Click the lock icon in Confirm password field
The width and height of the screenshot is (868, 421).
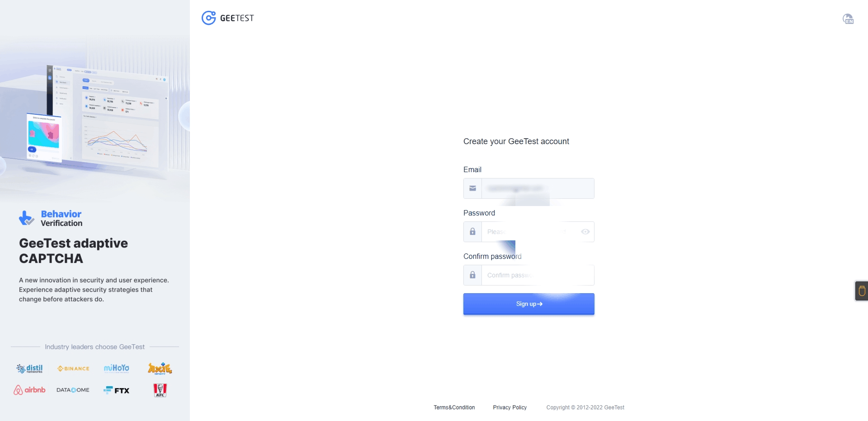pos(472,275)
